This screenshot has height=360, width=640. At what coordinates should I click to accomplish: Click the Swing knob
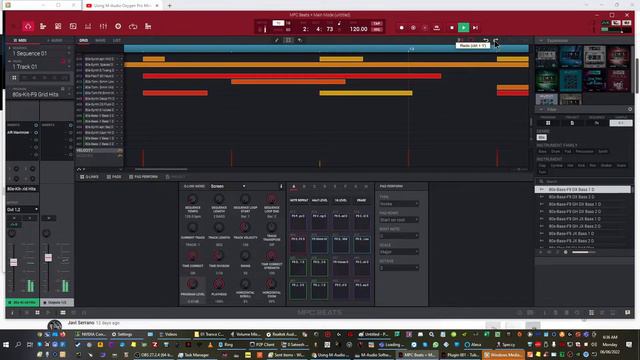245,256
